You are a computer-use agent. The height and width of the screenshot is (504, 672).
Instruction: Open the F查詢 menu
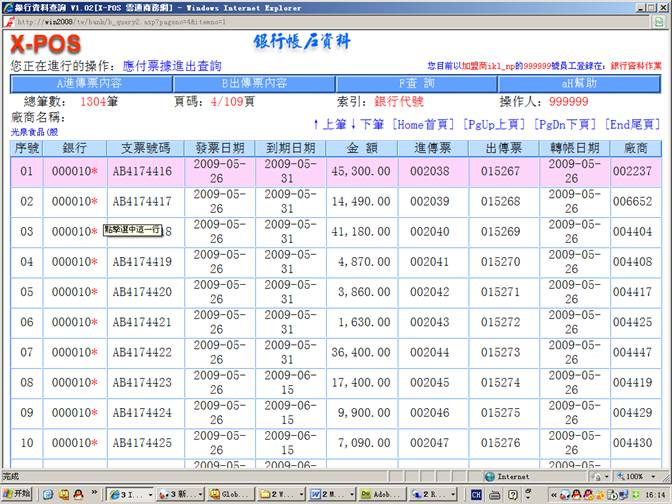point(417,84)
